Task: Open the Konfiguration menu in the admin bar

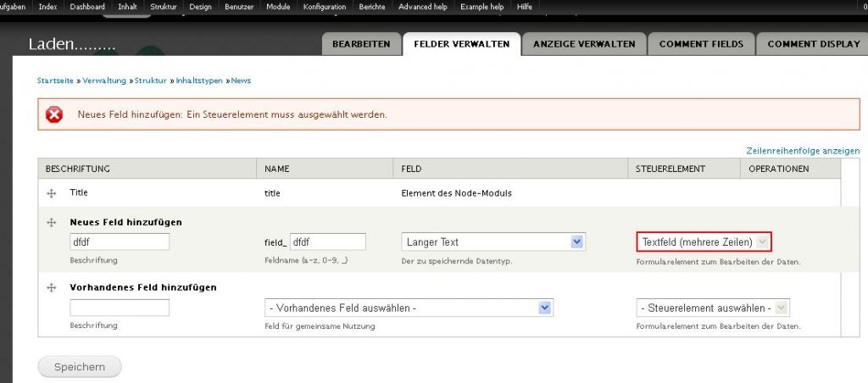Action: coord(325,7)
